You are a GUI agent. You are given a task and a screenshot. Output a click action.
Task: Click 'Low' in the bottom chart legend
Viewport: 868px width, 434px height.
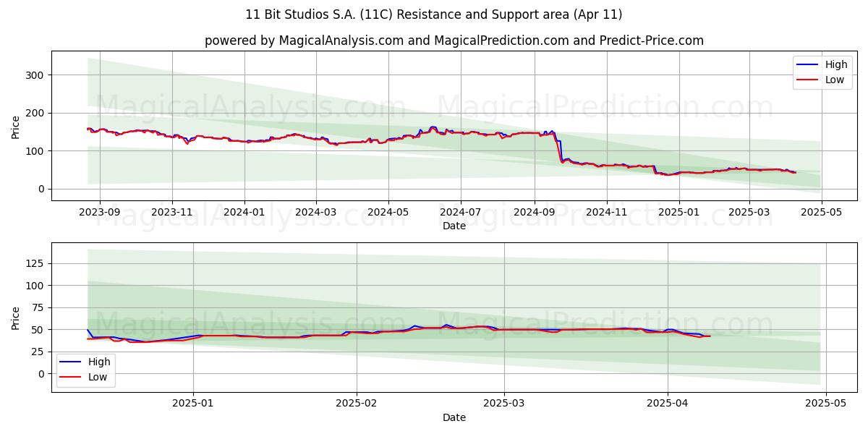click(x=98, y=378)
